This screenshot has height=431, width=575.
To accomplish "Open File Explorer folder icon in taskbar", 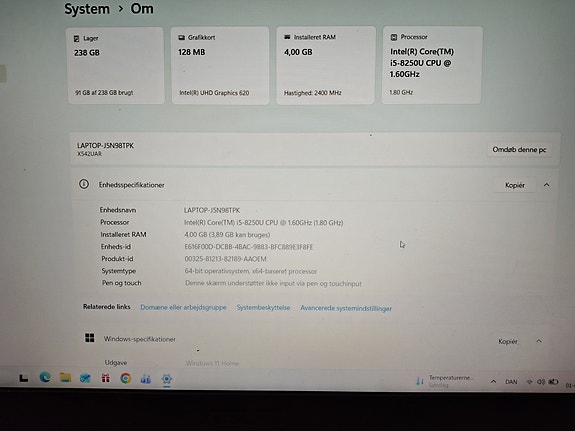I will (x=66, y=377).
